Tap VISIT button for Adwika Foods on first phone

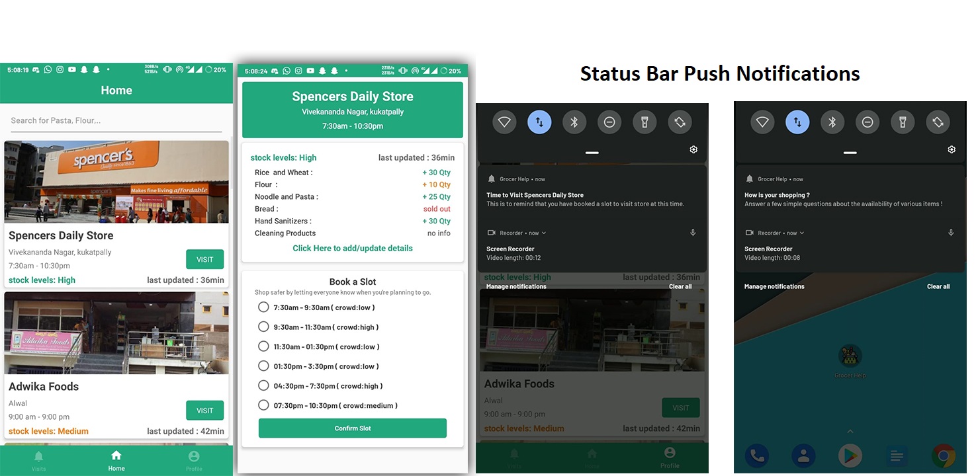205,411
